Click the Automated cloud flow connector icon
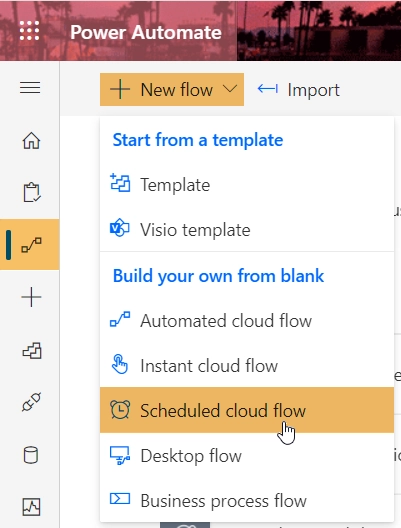Image resolution: width=401 pixels, height=528 pixels. tap(120, 319)
